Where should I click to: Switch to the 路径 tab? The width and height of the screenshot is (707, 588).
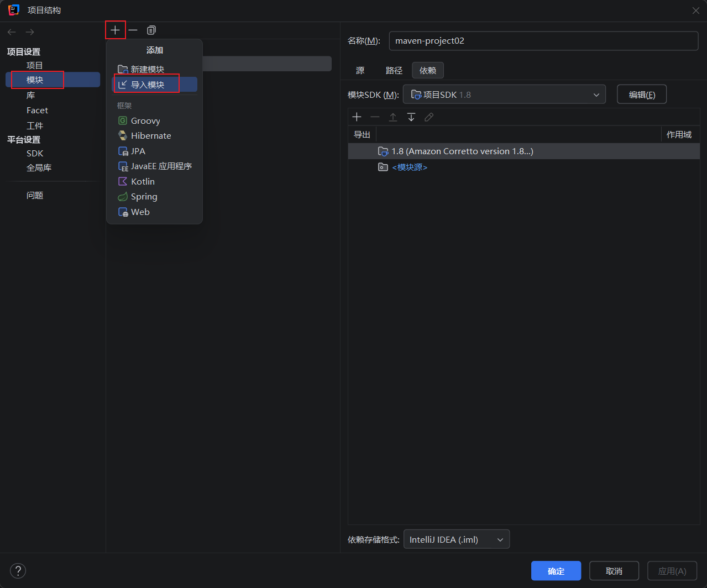point(394,71)
